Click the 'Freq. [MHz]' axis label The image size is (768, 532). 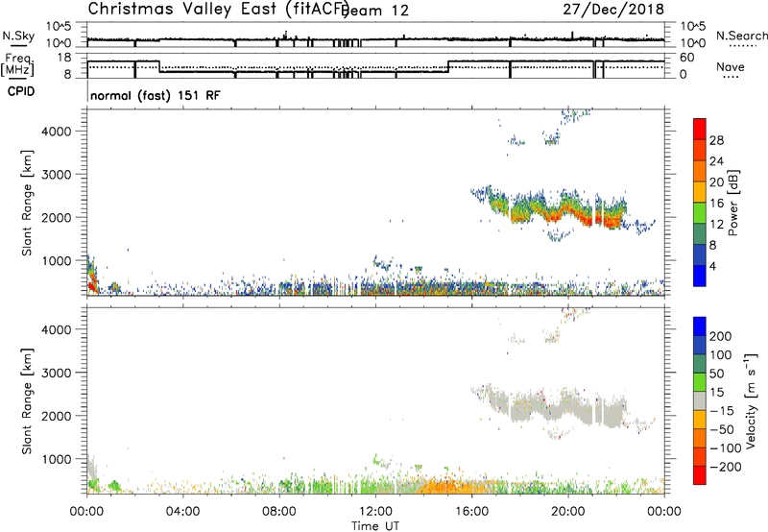(17, 65)
